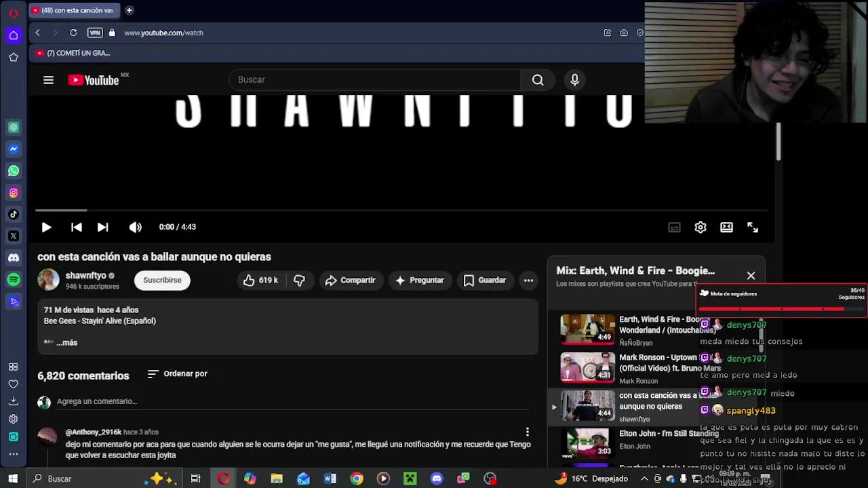Screen dimensions: 868x488
Task: Open the Ordenar por sort dropdown
Action: tap(177, 373)
